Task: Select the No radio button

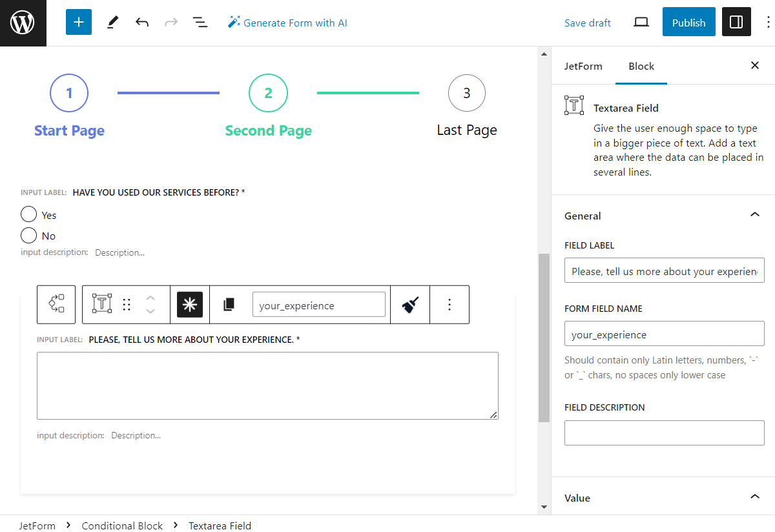Action: point(28,235)
